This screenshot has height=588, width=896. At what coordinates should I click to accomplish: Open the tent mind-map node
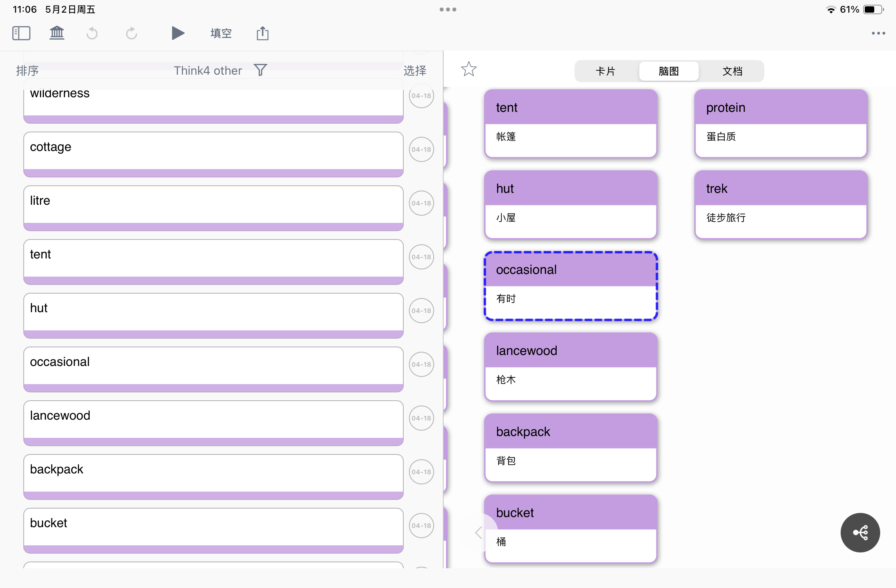coord(571,124)
